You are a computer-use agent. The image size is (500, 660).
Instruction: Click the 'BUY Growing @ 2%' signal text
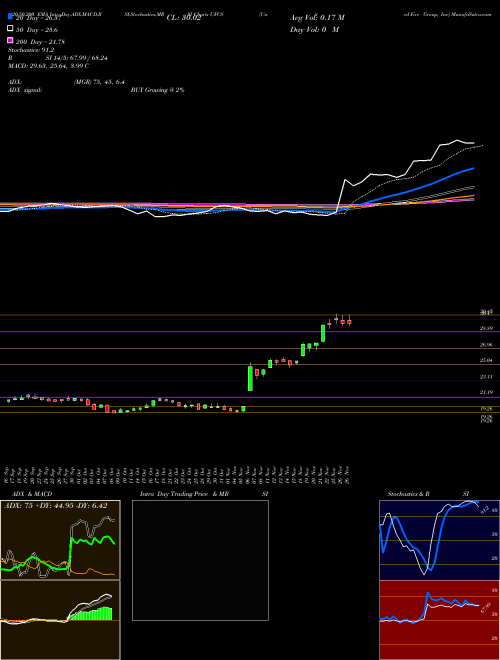tap(158, 90)
